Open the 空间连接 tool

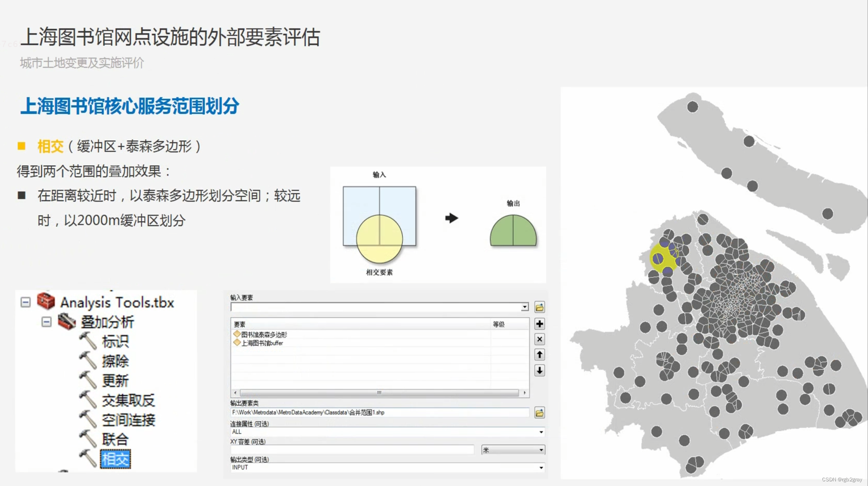pos(128,420)
